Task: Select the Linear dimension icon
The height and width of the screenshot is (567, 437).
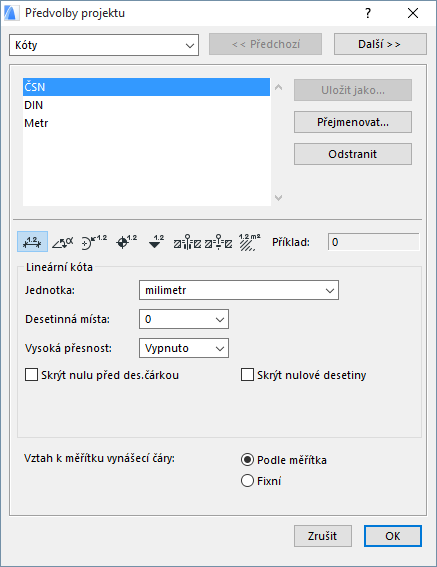Action: pyautogui.click(x=32, y=242)
